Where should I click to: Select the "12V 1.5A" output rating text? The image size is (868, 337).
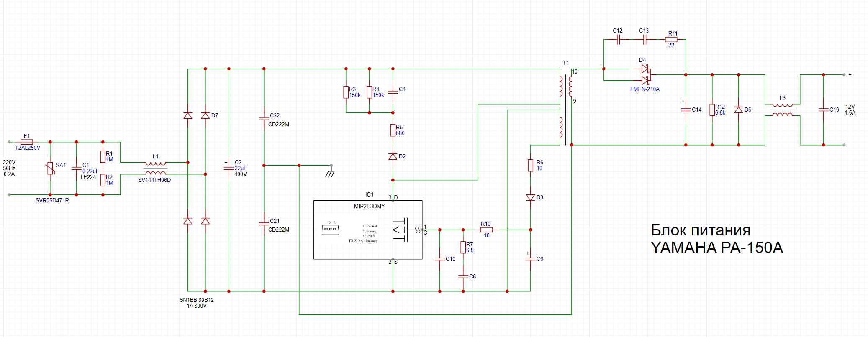click(850, 110)
